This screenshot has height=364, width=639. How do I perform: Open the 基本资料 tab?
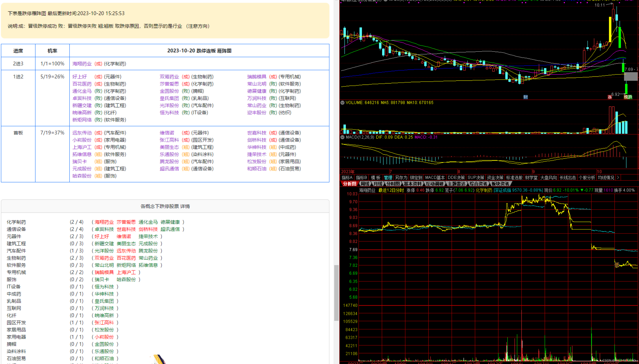coord(412,184)
